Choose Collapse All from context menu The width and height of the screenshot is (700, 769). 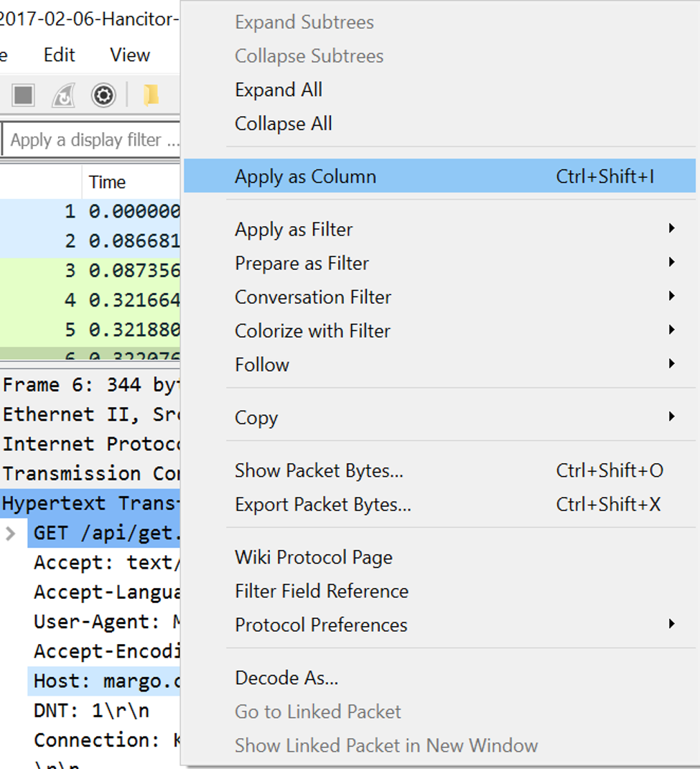[284, 123]
